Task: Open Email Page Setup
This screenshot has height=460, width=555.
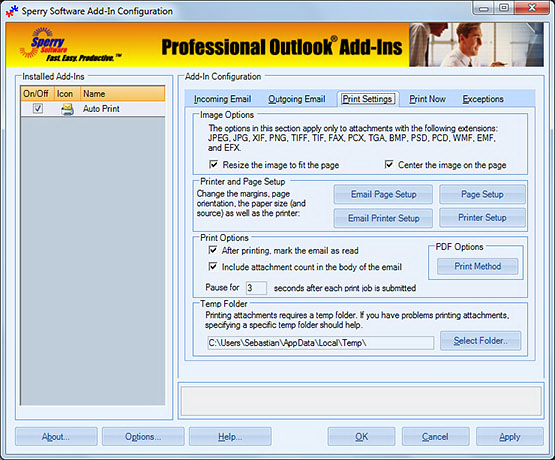Action: [383, 194]
